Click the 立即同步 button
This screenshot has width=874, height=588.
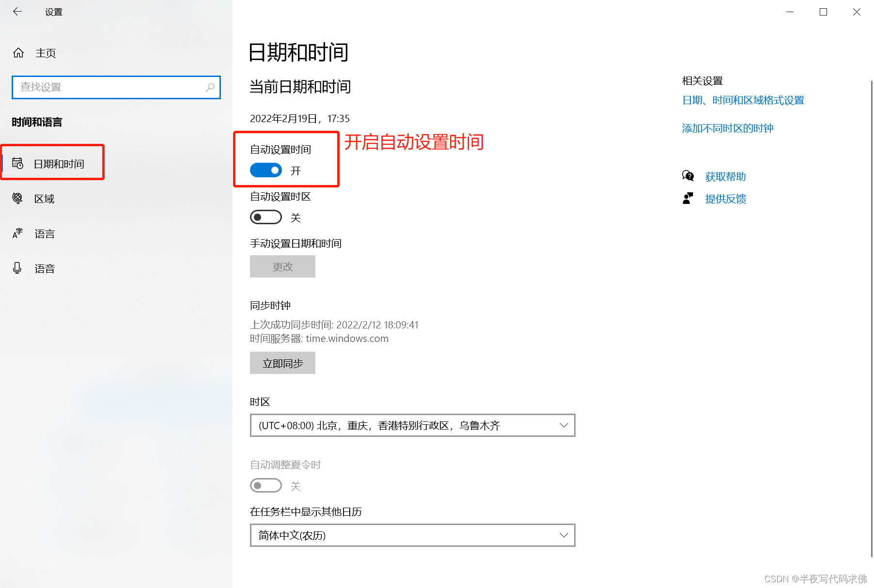click(x=282, y=362)
